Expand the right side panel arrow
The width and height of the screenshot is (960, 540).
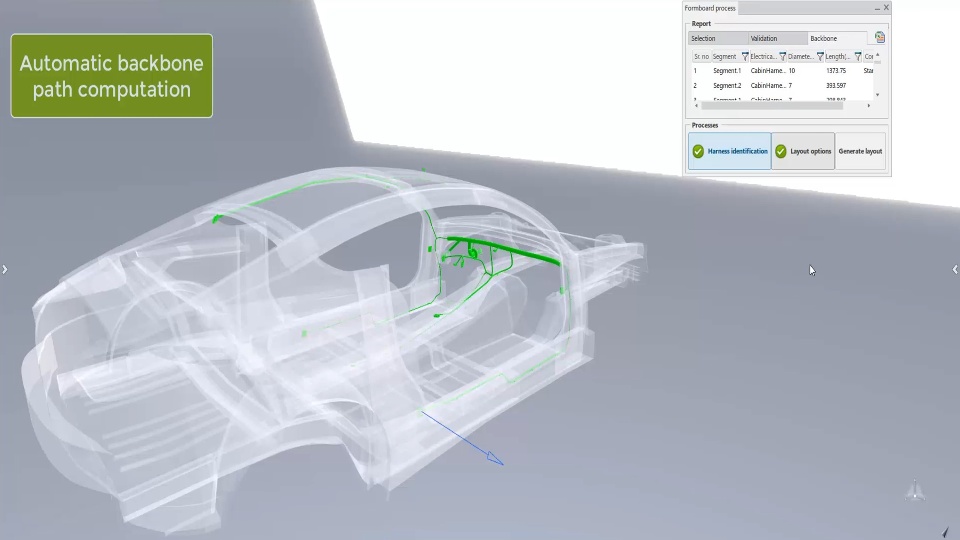pos(955,269)
